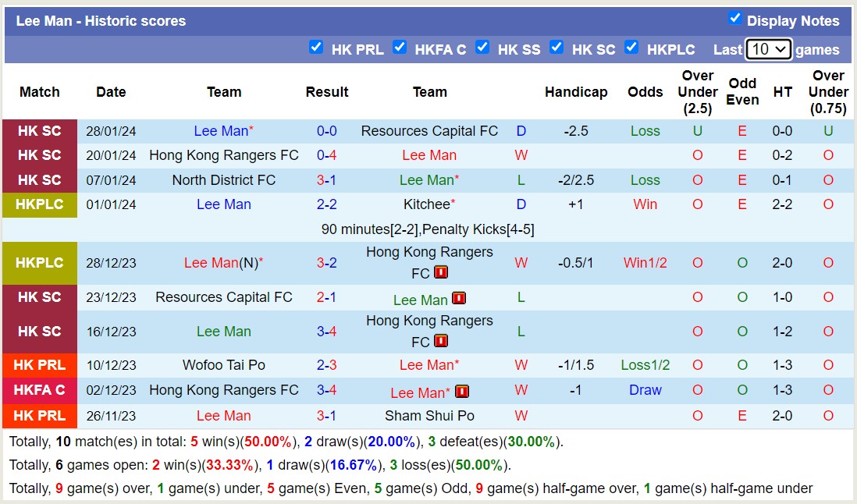Disable the HKFA C filter checkbox
The image size is (857, 504).
400,47
